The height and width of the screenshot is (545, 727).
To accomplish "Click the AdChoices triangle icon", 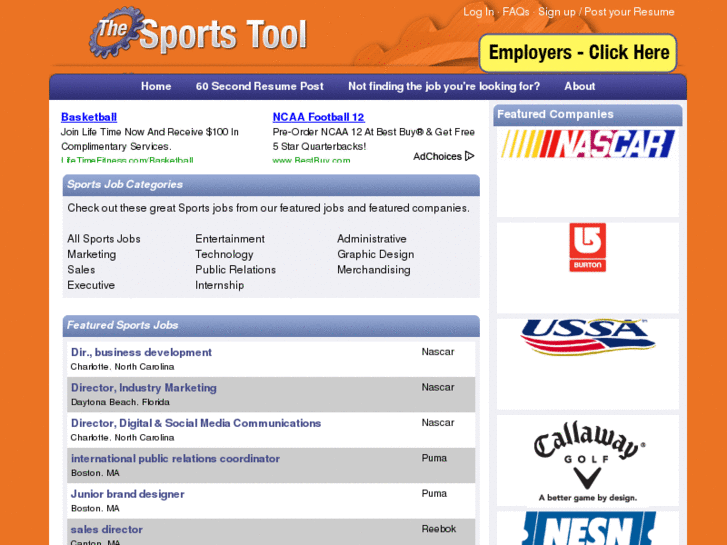I will click(470, 156).
